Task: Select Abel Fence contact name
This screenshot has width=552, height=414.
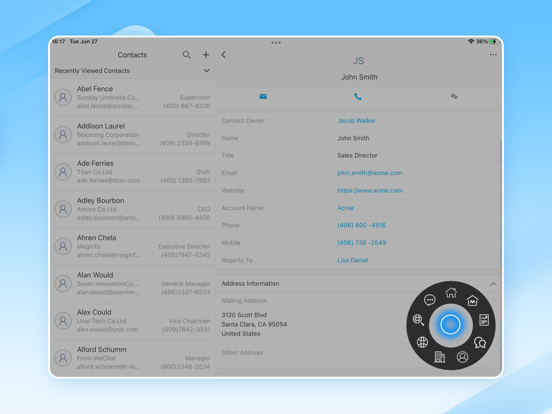Action: pos(95,89)
